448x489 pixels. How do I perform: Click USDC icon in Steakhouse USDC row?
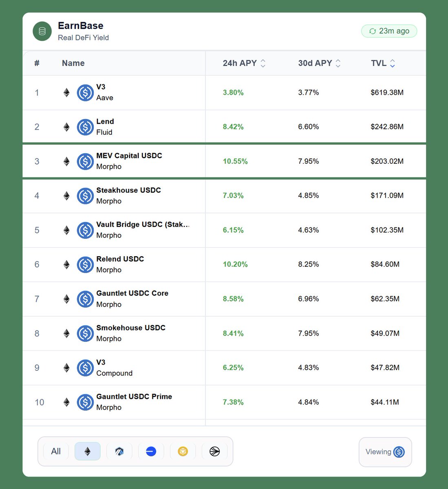85,196
